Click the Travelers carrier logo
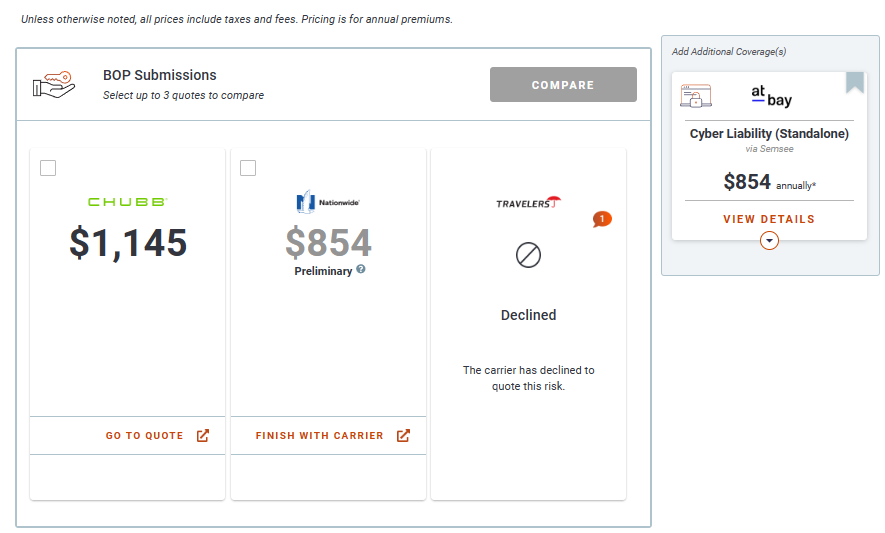This screenshot has height=533, width=885. tap(528, 203)
